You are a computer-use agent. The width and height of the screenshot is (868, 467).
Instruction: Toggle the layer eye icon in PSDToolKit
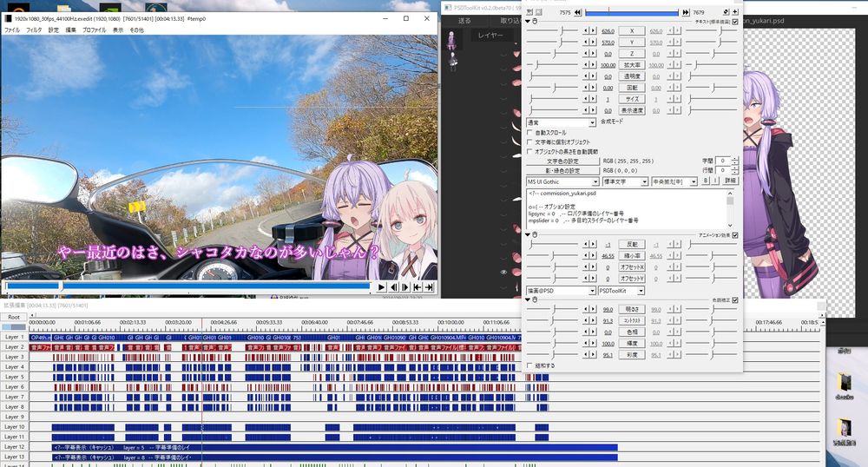503,273
